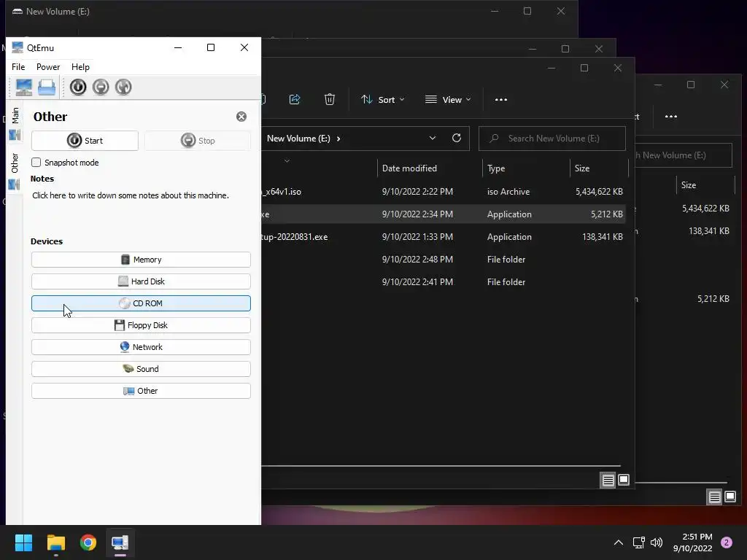Viewport: 747px width, 560px height.
Task: Open Sound device settings
Action: 141,369
